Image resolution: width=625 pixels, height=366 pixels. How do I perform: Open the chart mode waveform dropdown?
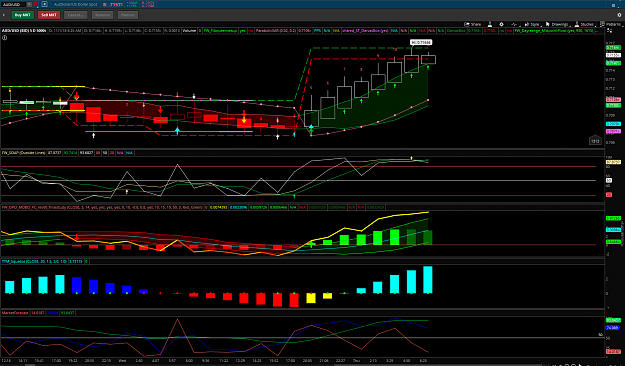click(514, 24)
